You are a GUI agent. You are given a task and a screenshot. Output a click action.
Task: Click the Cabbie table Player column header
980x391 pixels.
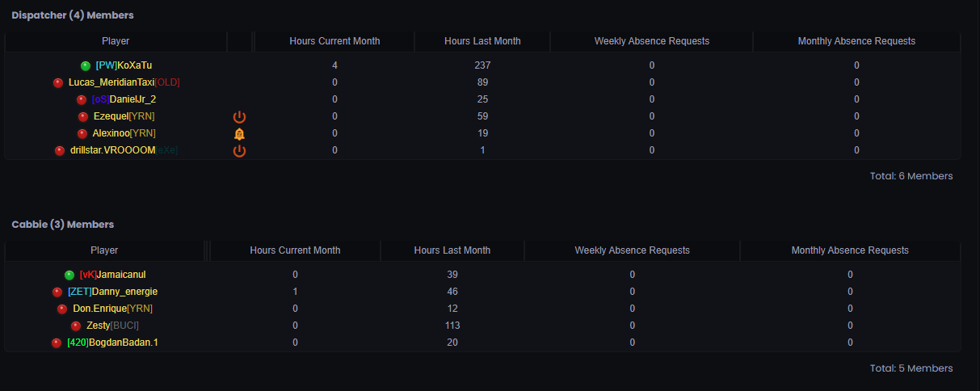(x=104, y=250)
